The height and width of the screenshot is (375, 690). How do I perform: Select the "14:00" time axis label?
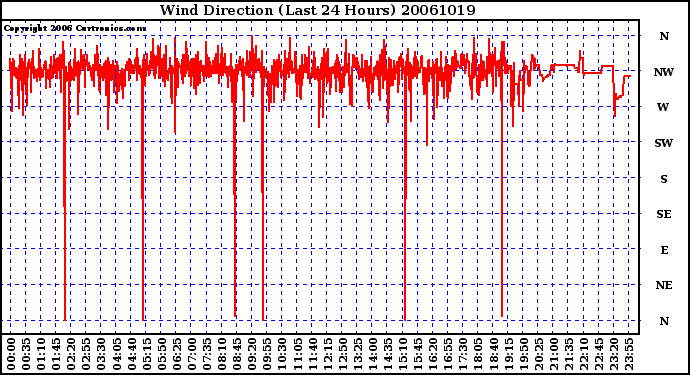(373, 354)
